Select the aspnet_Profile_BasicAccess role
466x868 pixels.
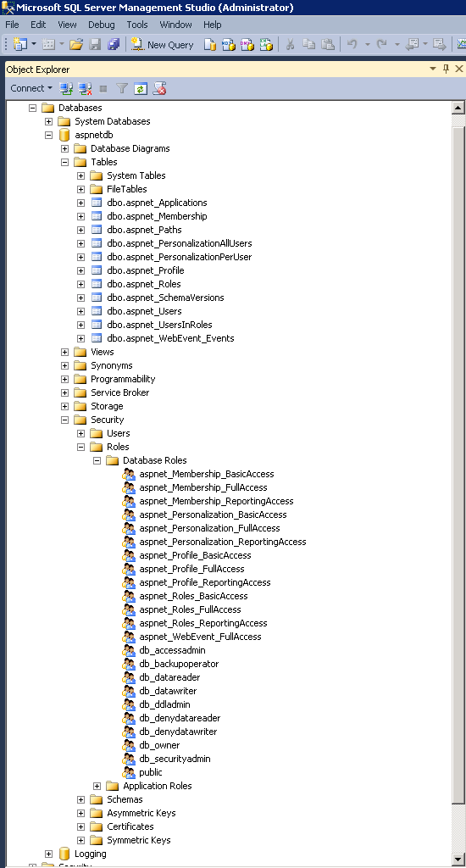pos(196,555)
